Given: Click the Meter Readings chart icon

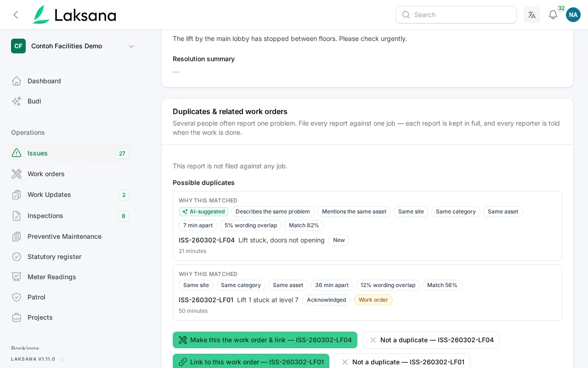Looking at the screenshot, I should pyautogui.click(x=17, y=277).
